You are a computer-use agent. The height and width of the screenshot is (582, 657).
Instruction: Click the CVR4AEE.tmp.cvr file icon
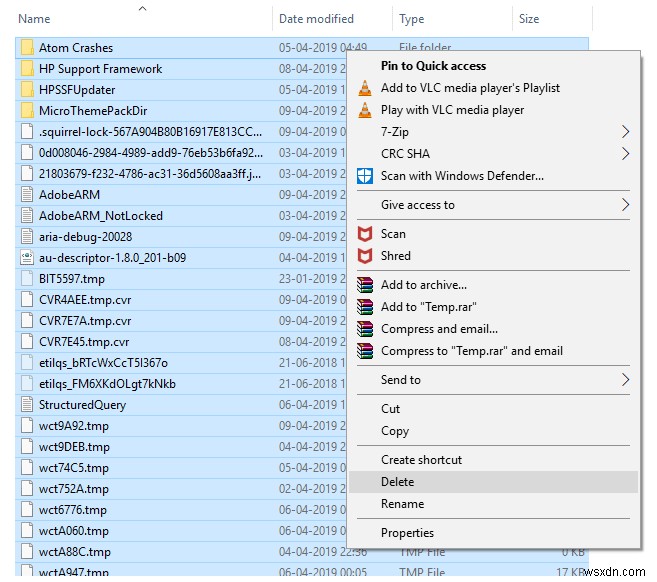pos(27,300)
